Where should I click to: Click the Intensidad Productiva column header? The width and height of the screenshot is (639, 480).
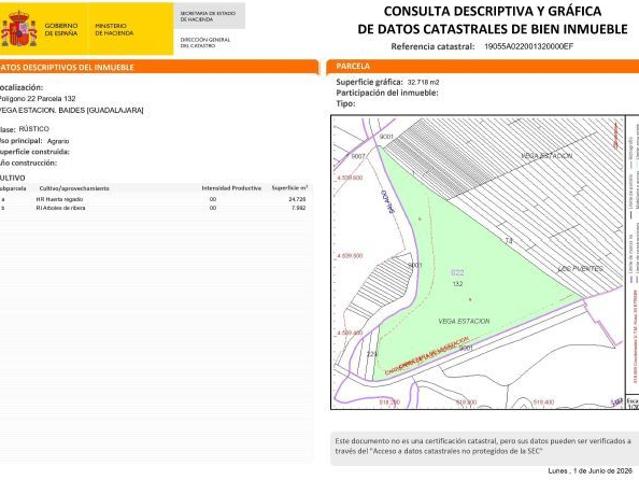pos(231,188)
